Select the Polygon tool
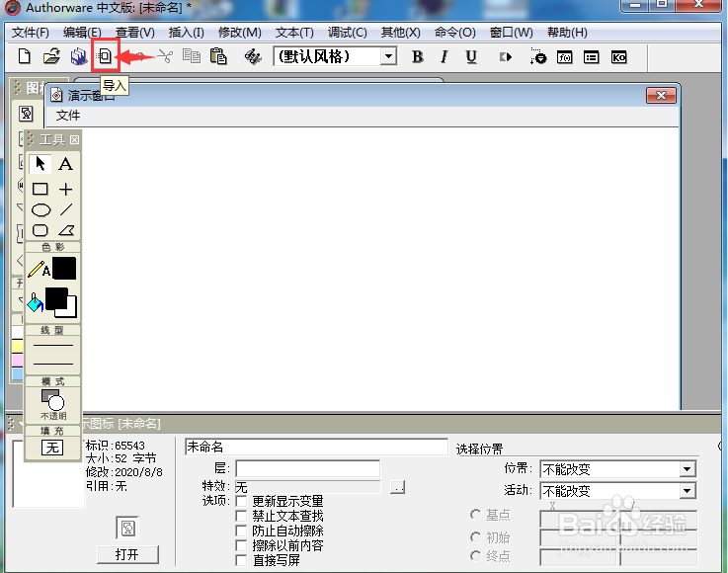The height and width of the screenshot is (573, 728). (x=66, y=230)
